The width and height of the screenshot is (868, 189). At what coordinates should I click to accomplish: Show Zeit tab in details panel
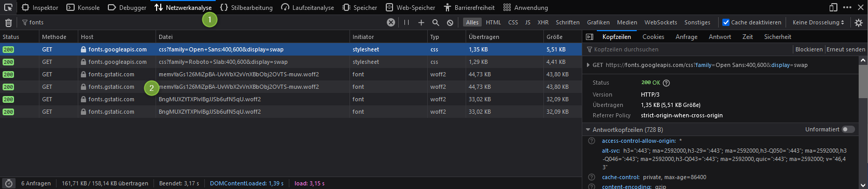coord(747,37)
